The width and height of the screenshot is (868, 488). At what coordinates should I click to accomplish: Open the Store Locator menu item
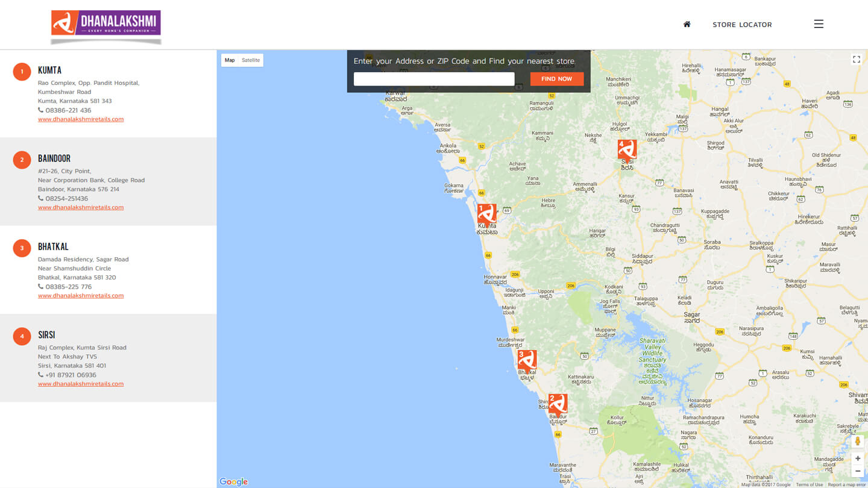[742, 25]
